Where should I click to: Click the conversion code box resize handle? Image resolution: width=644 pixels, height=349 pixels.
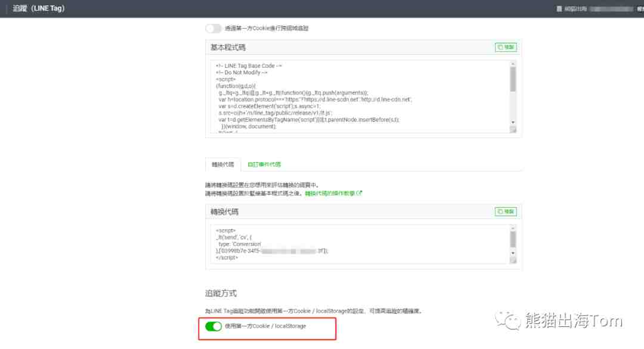point(513,260)
